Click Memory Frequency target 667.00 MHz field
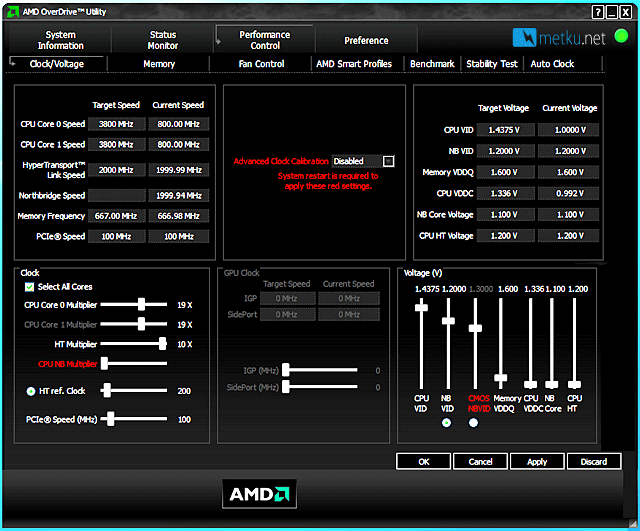The width and height of the screenshot is (640, 531). pyautogui.click(x=116, y=216)
